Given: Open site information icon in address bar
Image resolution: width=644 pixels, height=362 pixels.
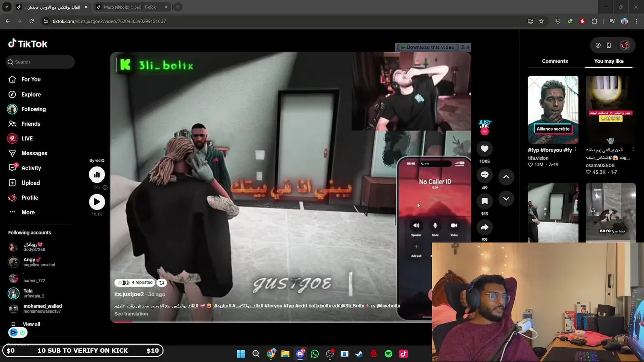Looking at the screenshot, I should [x=46, y=21].
